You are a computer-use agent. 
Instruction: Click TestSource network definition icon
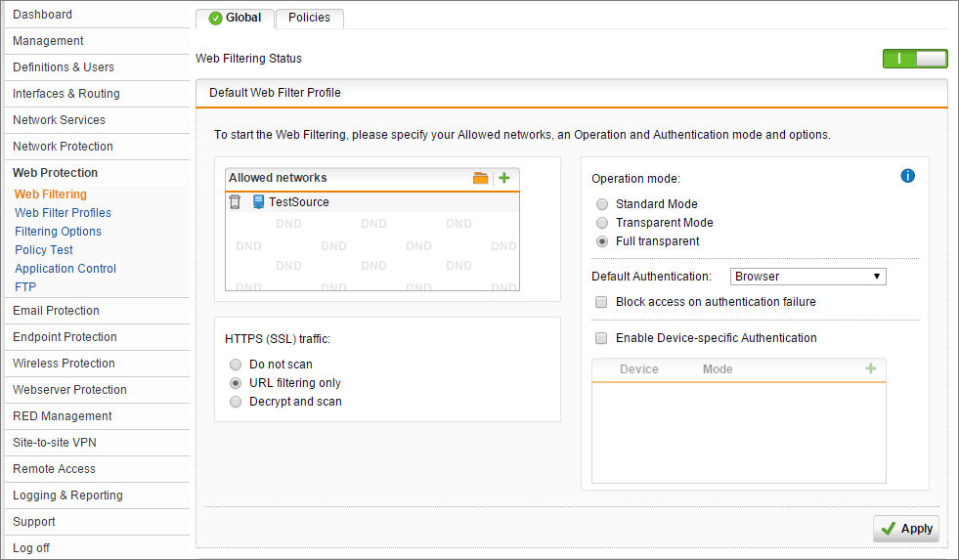(259, 201)
